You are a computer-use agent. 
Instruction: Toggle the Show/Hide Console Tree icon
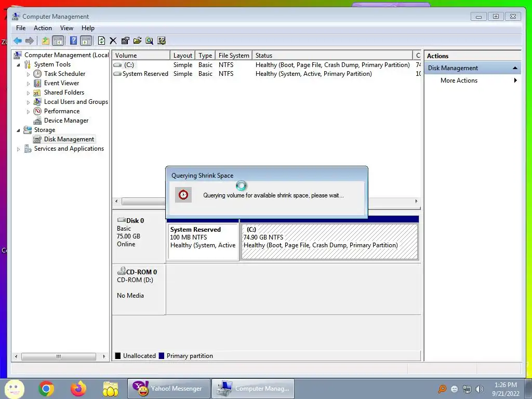click(x=58, y=41)
